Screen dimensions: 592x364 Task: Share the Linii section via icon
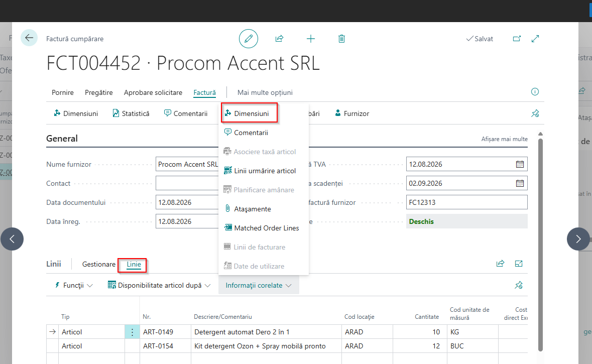500,264
